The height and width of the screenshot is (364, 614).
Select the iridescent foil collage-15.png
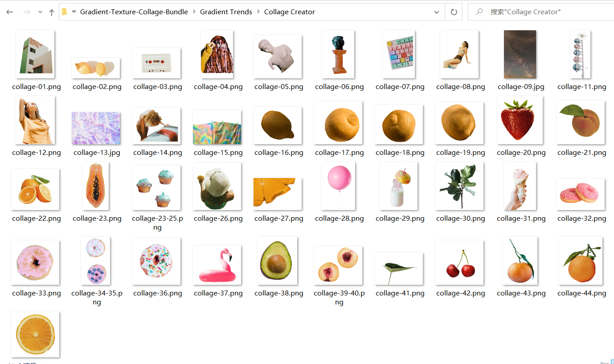(217, 127)
